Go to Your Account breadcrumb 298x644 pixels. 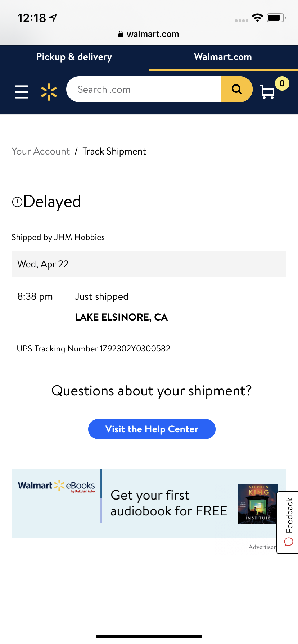41,151
